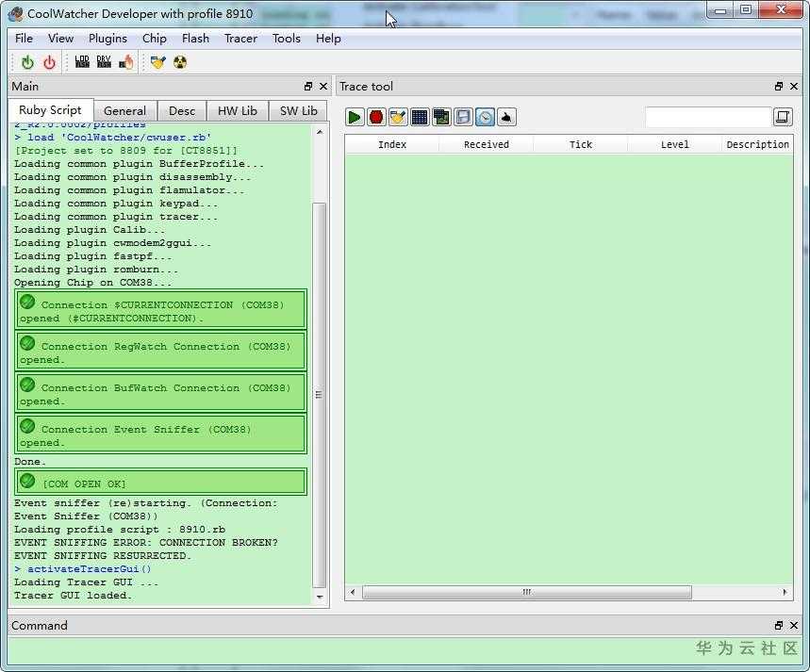Float the Trace tool panel
Viewport: 810px width, 672px height.
[x=779, y=87]
